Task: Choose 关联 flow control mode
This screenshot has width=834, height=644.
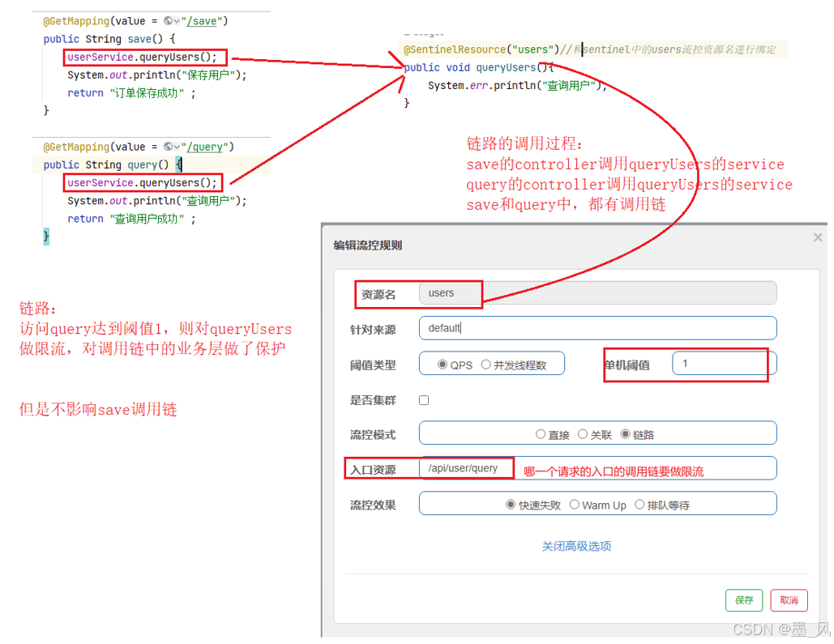Action: (x=583, y=434)
